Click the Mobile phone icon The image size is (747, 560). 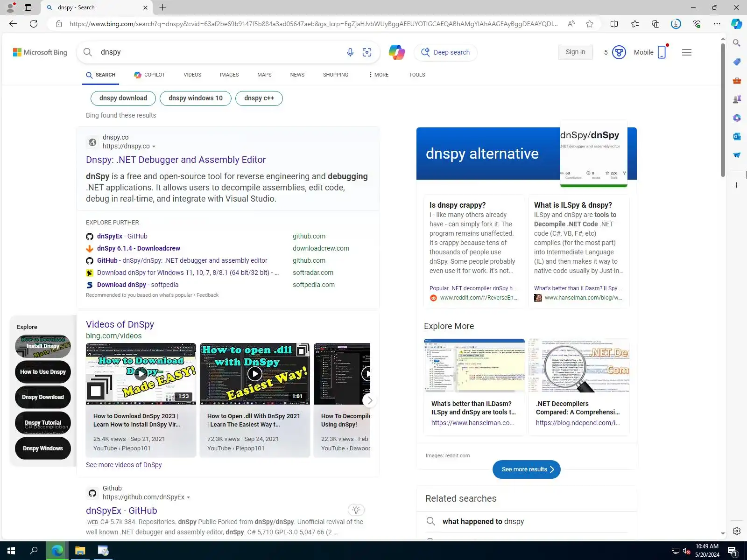[x=662, y=52]
